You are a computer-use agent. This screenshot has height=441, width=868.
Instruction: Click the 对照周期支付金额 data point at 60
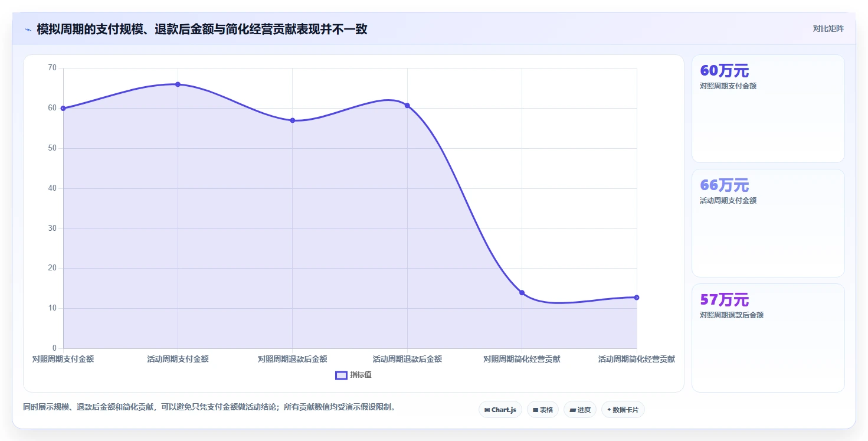[x=63, y=108]
